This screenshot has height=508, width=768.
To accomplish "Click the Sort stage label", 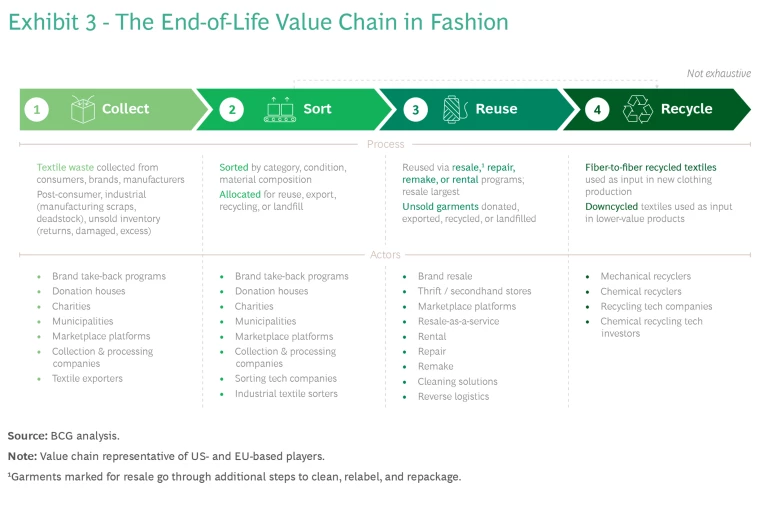I will click(317, 109).
